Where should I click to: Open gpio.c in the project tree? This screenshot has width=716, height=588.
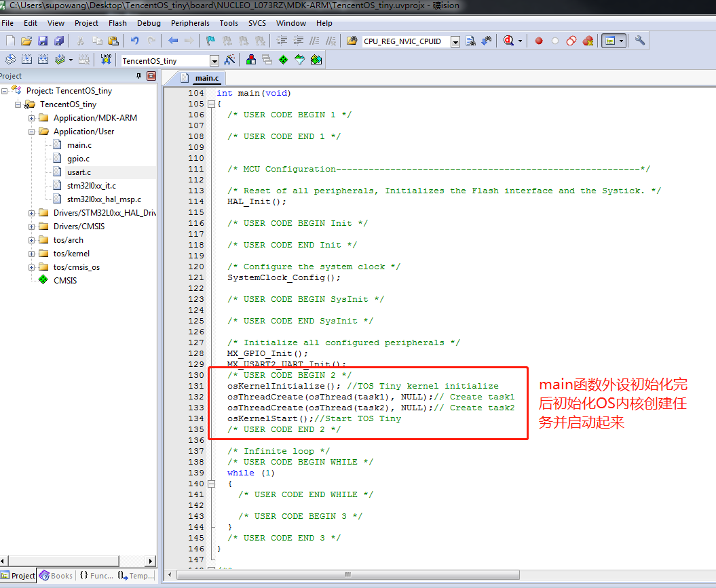click(78, 159)
